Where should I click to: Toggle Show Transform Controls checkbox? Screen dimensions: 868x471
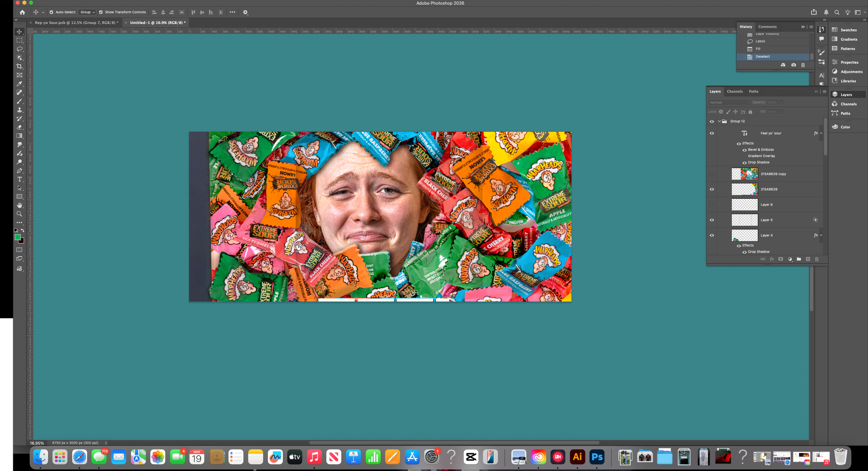[x=101, y=12]
